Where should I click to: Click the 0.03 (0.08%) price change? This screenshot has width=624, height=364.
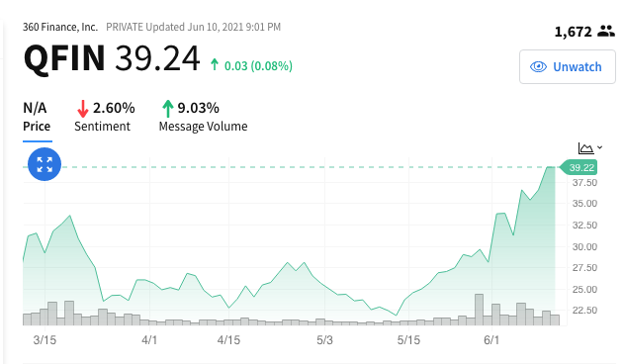tap(258, 65)
